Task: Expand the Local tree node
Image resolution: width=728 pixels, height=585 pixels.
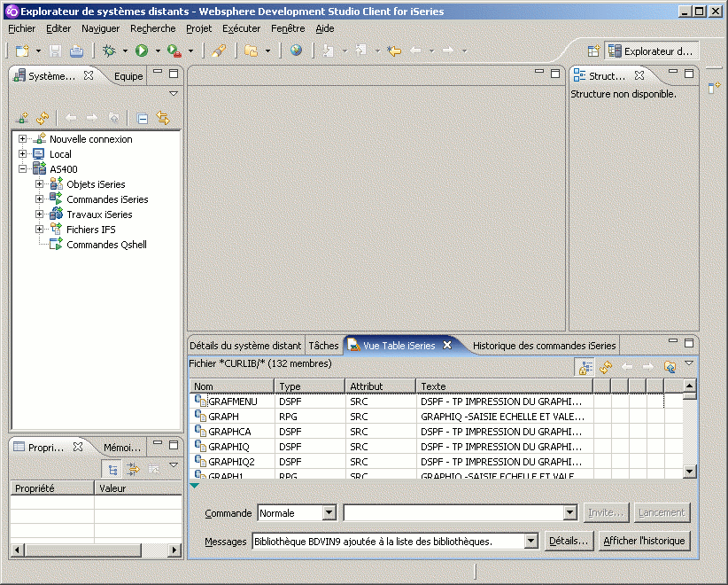Action: [x=22, y=153]
